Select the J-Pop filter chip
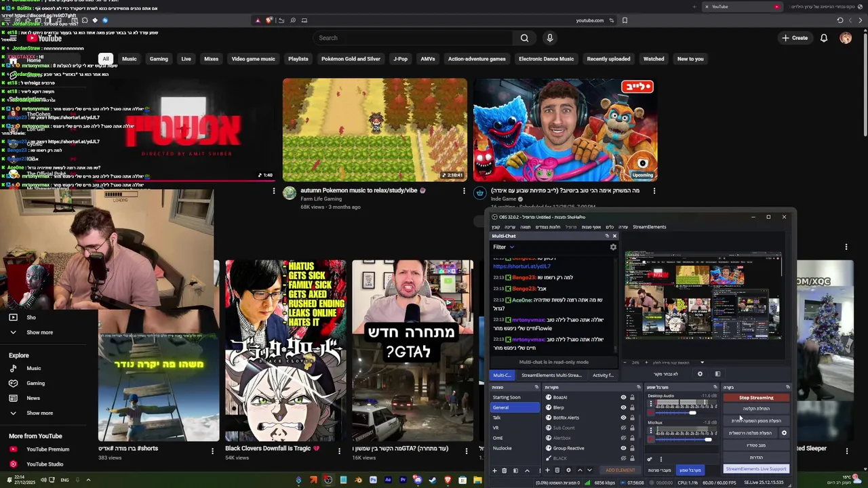This screenshot has width=868, height=488. coord(401,59)
